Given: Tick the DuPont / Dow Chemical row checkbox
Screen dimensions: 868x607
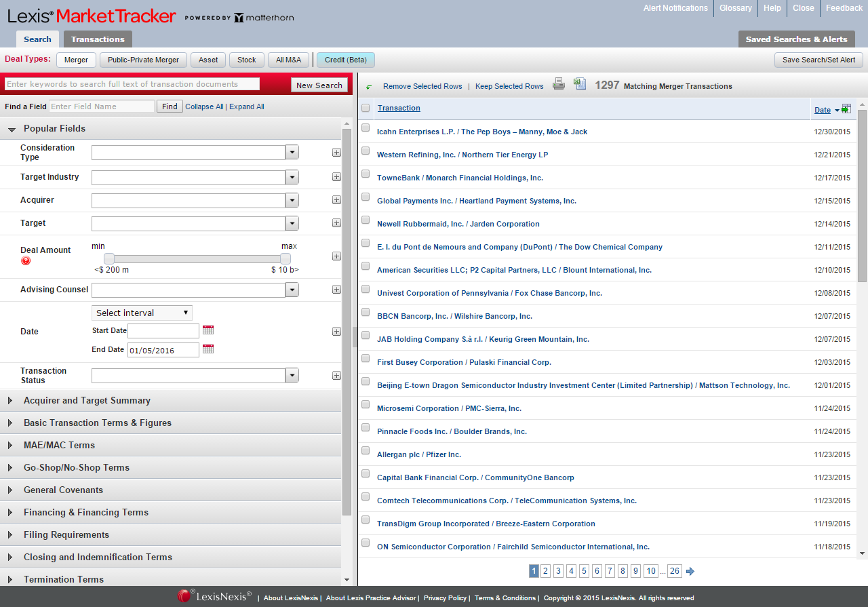Looking at the screenshot, I should 366,243.
